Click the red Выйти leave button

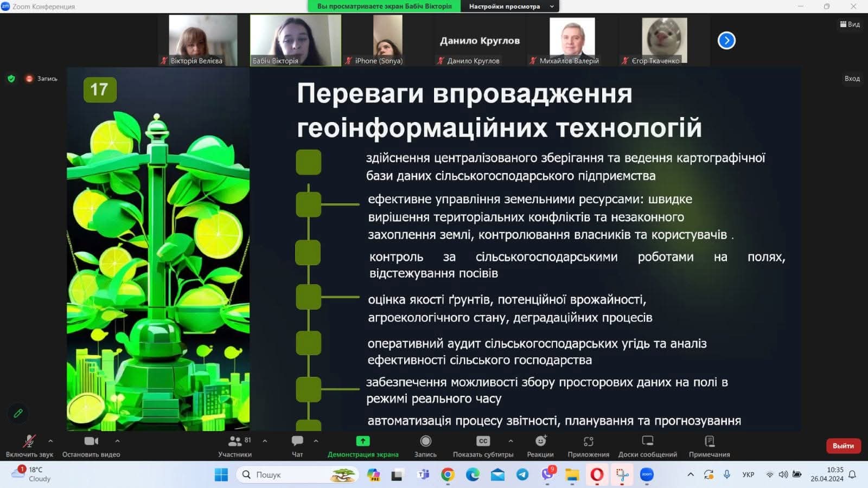coord(843,446)
